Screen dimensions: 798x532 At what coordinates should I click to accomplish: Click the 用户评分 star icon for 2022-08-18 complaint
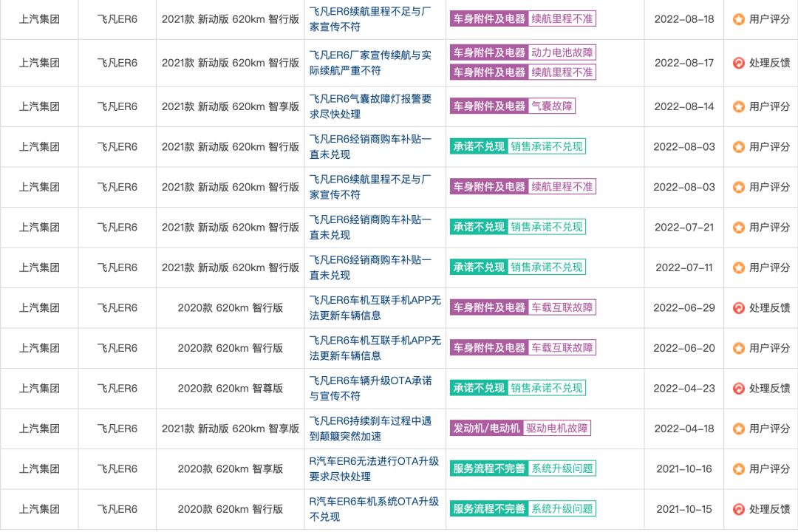[x=738, y=19]
